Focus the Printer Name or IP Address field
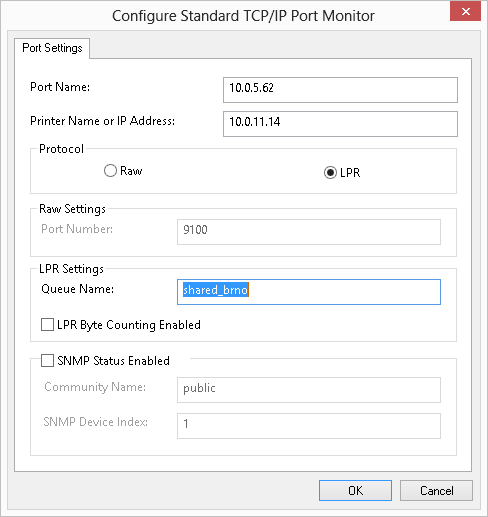This screenshot has width=488, height=517. [340, 124]
